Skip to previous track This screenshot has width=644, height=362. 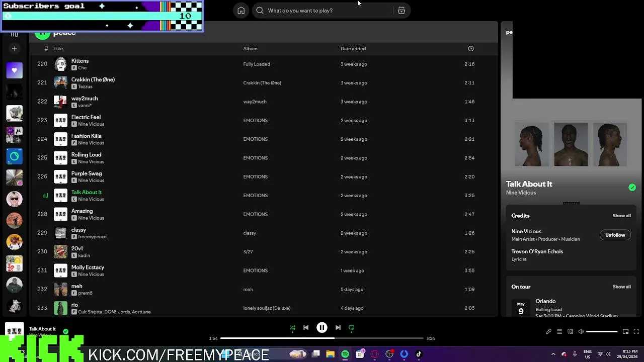[306, 327]
